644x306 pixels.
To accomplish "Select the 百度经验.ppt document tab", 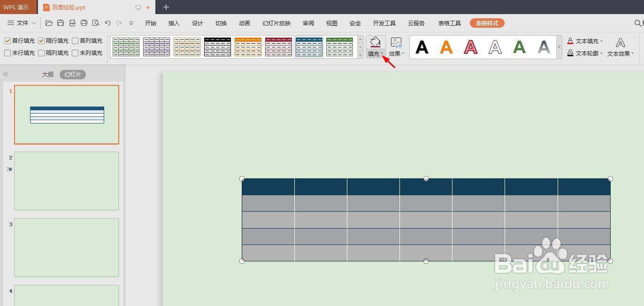I will coord(96,7).
